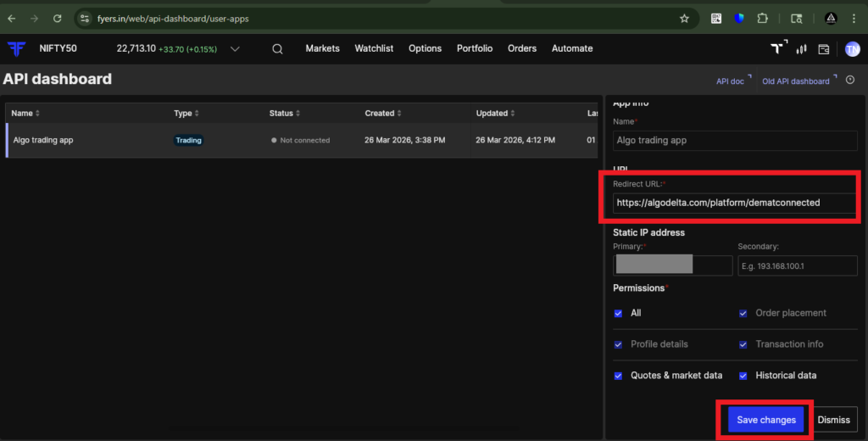The width and height of the screenshot is (868, 441).
Task: Open the API doc link
Action: [x=731, y=81]
